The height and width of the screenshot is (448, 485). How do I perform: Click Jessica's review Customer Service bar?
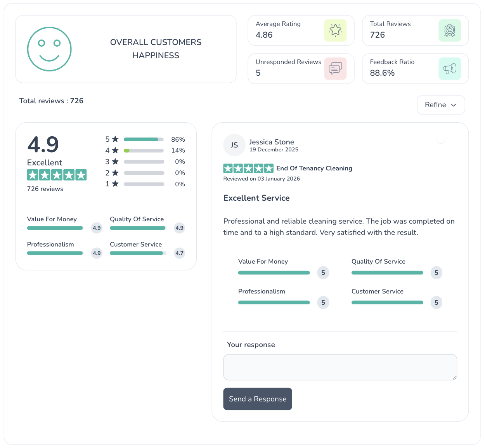(x=387, y=302)
